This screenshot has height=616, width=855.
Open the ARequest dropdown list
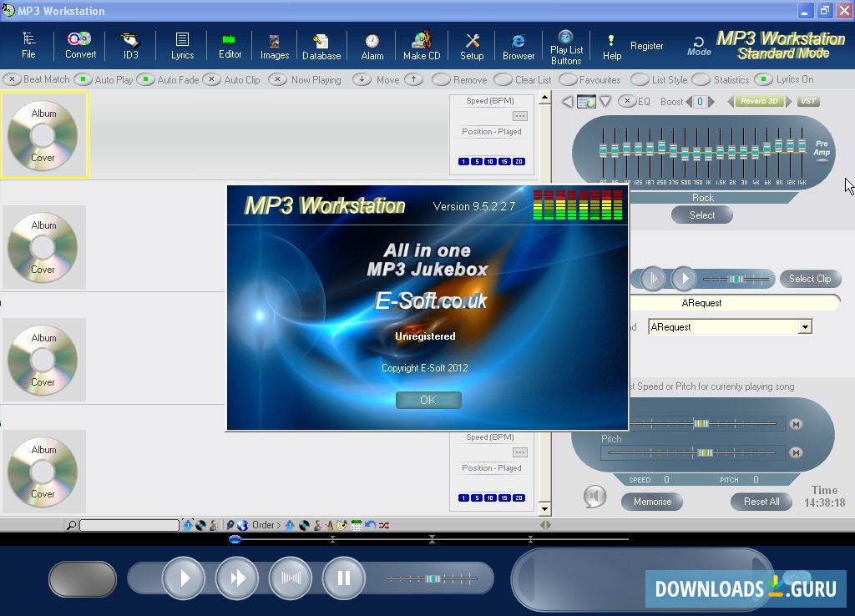pyautogui.click(x=804, y=326)
